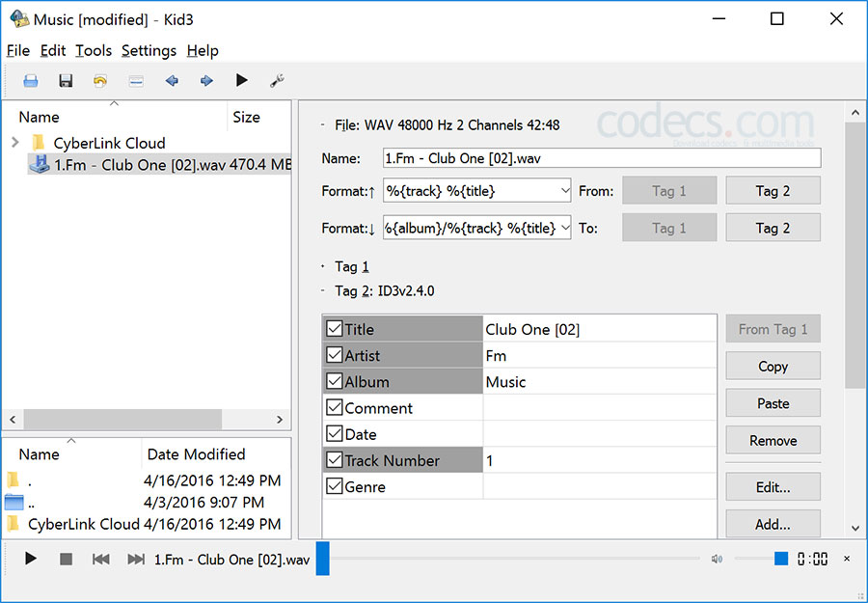The width and height of the screenshot is (868, 603).
Task: Collapse the Tag 2: ID3v2.4.0 section
Action: 323,290
